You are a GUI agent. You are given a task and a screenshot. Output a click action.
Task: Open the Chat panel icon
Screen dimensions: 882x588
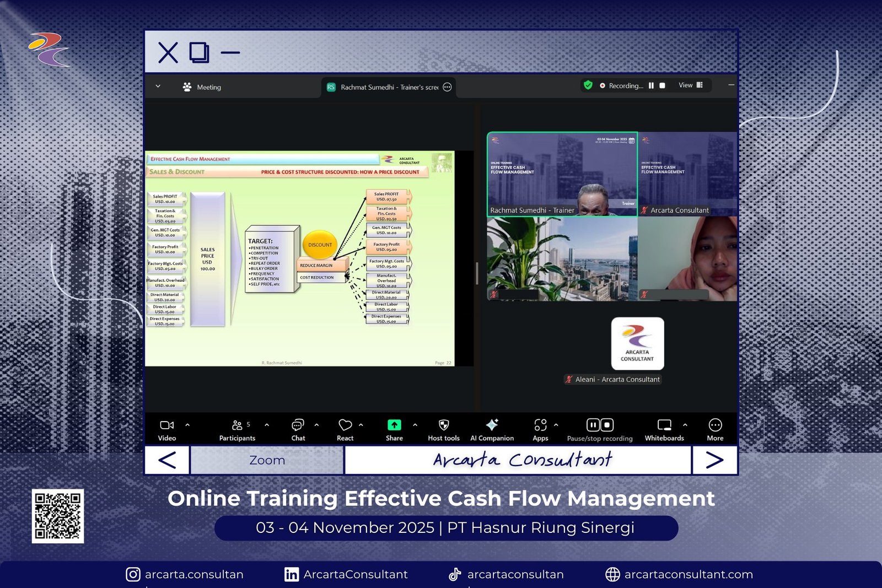(x=298, y=425)
